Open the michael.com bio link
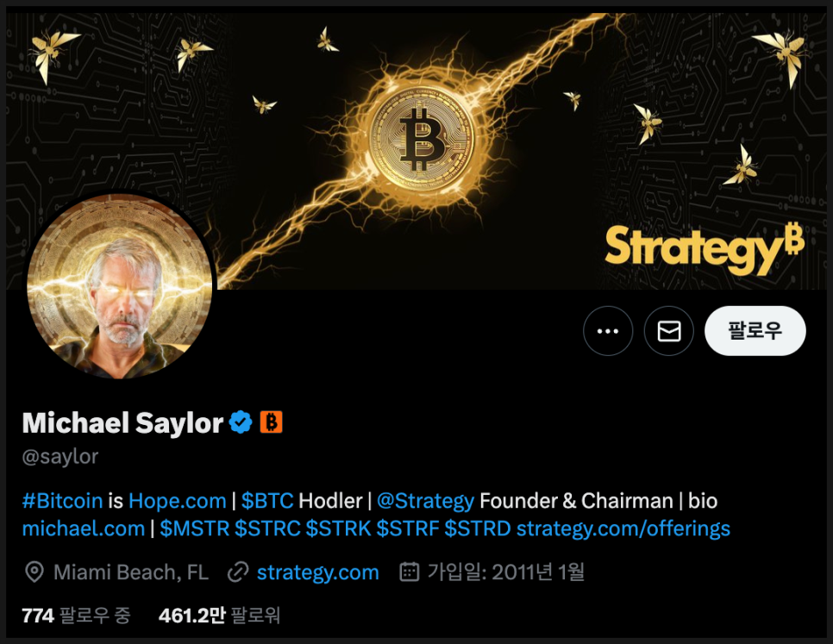 pos(84,528)
